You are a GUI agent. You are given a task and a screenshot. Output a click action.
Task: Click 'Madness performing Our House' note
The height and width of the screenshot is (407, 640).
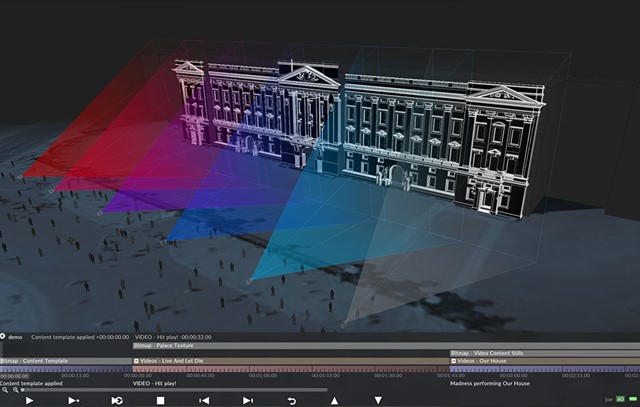pyautogui.click(x=490, y=383)
